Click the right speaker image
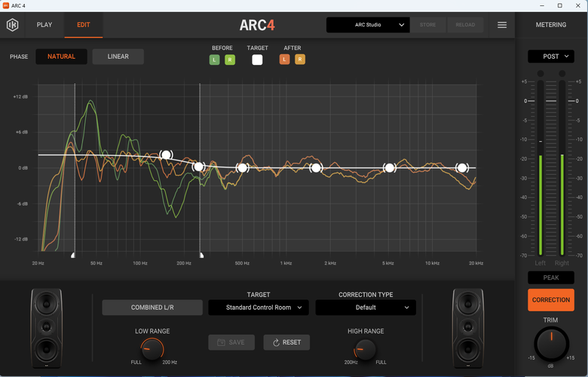Viewport: 588px width, 377px height. point(468,328)
